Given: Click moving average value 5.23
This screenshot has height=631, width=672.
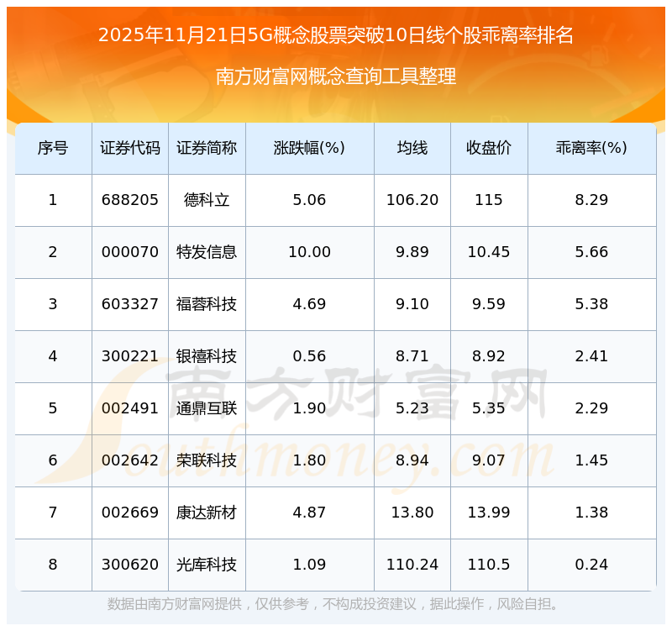Looking at the screenshot, I should coord(412,408).
